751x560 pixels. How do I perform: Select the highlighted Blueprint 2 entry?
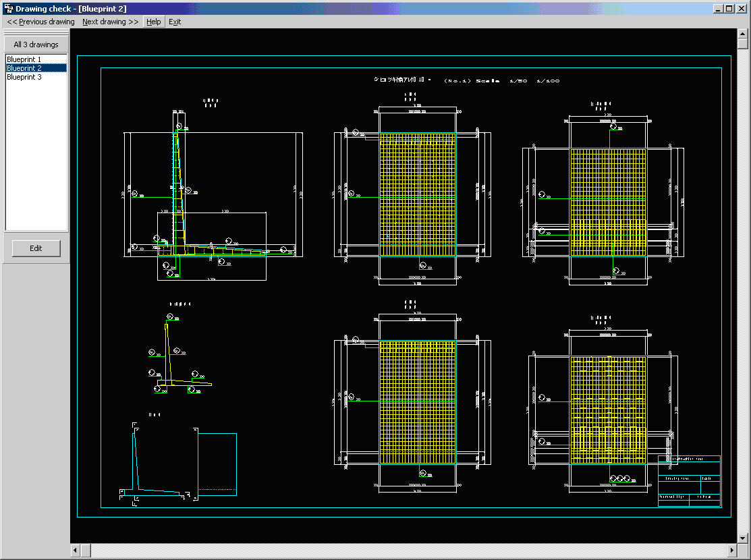[24, 68]
